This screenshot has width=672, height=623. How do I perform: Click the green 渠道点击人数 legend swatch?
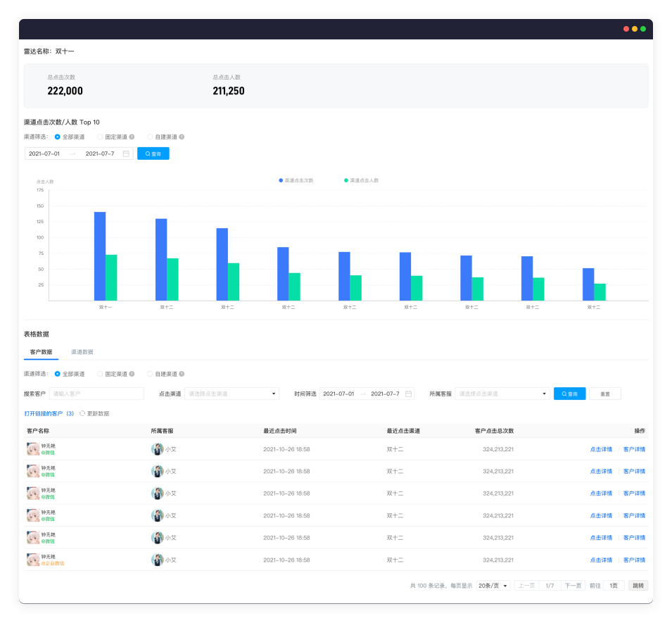coord(346,180)
